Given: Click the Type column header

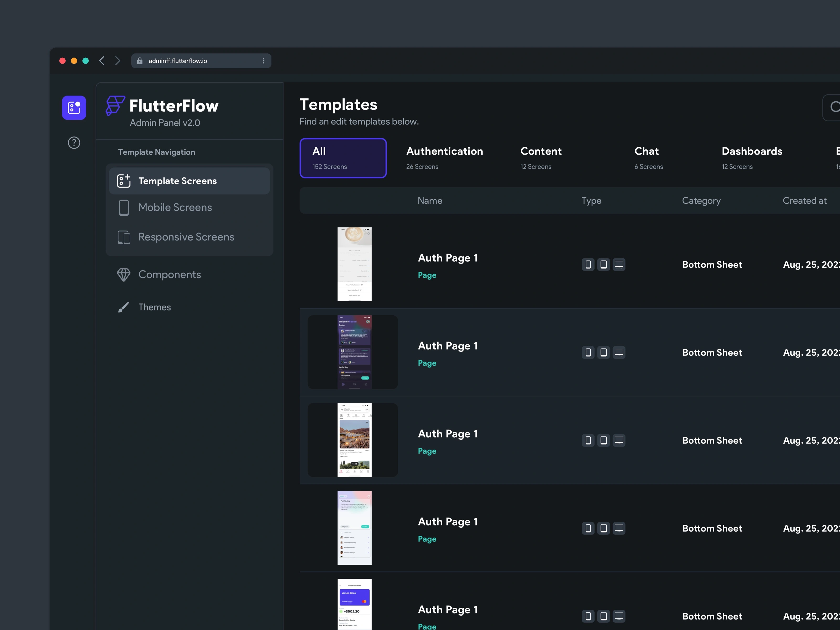Looking at the screenshot, I should (x=591, y=201).
